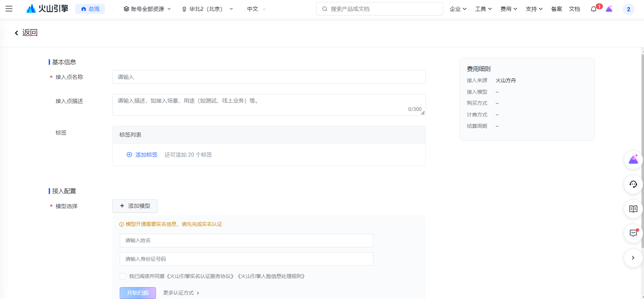Click the 火山方舟 value in 费用细则
644x299 pixels.
coord(506,80)
